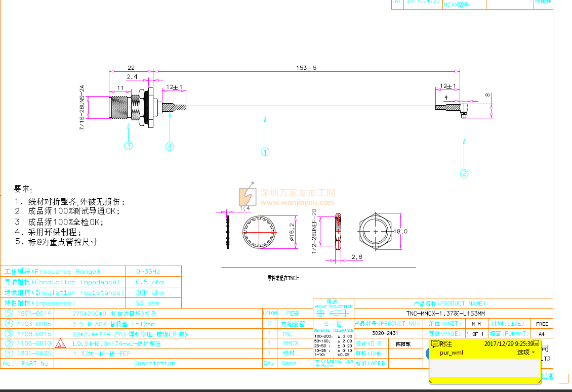Click the bottom-right resize grip of note

point(539,381)
